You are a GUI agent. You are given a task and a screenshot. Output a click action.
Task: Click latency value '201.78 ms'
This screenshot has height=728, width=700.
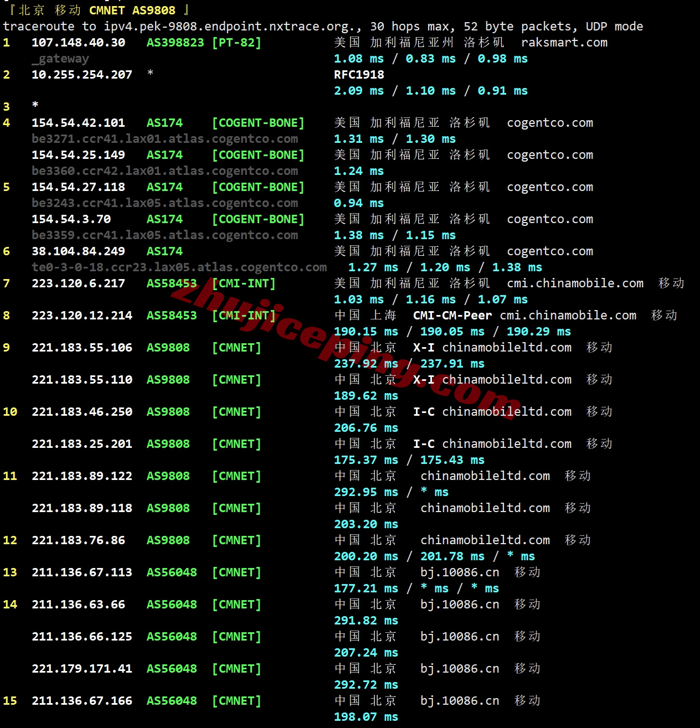452,556
